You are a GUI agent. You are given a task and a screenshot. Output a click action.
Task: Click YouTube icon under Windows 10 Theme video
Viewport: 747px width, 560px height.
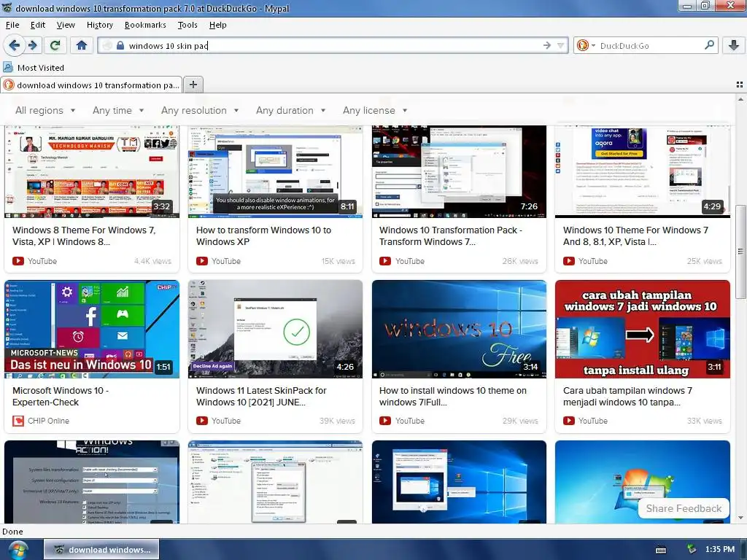569,261
